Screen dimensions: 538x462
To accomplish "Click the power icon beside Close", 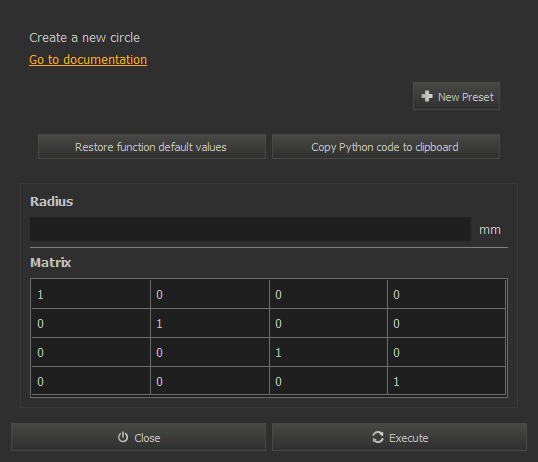I will 123,437.
